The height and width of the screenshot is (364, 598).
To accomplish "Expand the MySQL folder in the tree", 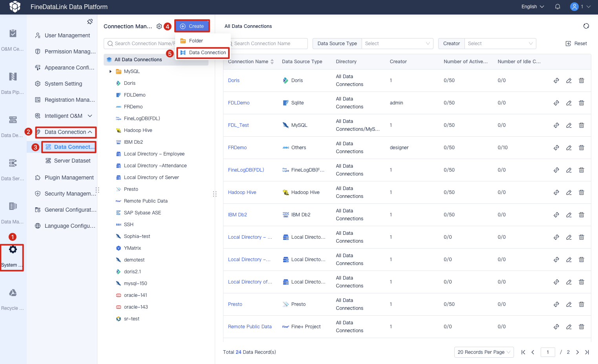I will point(110,71).
